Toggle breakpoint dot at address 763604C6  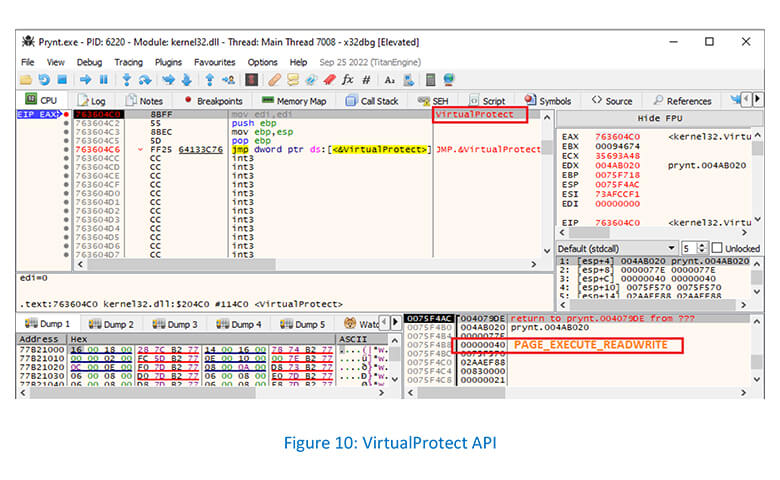point(66,149)
